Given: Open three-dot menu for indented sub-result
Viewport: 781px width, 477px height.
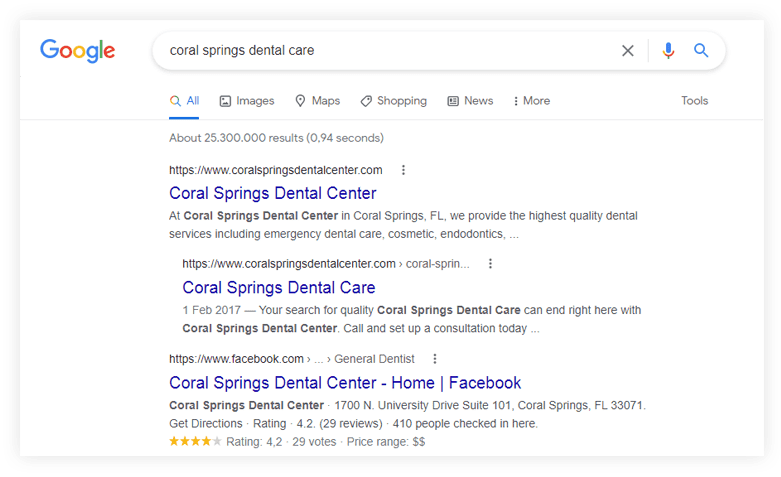Looking at the screenshot, I should 490,264.
